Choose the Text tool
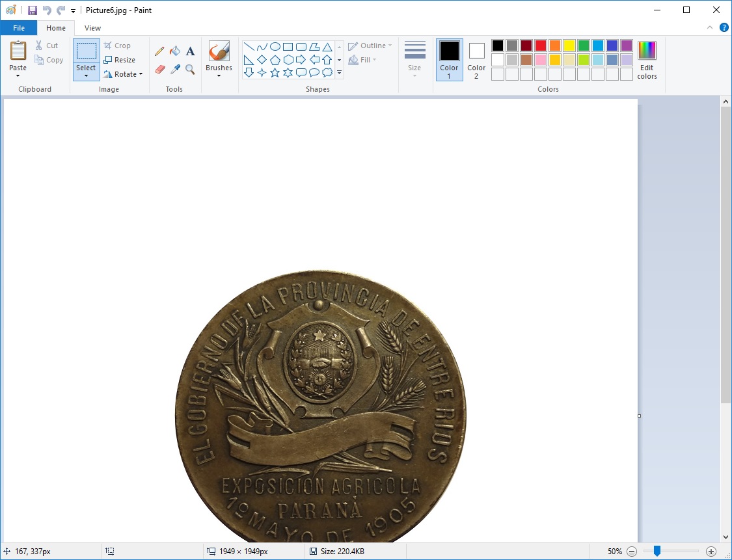732x560 pixels. click(x=190, y=51)
